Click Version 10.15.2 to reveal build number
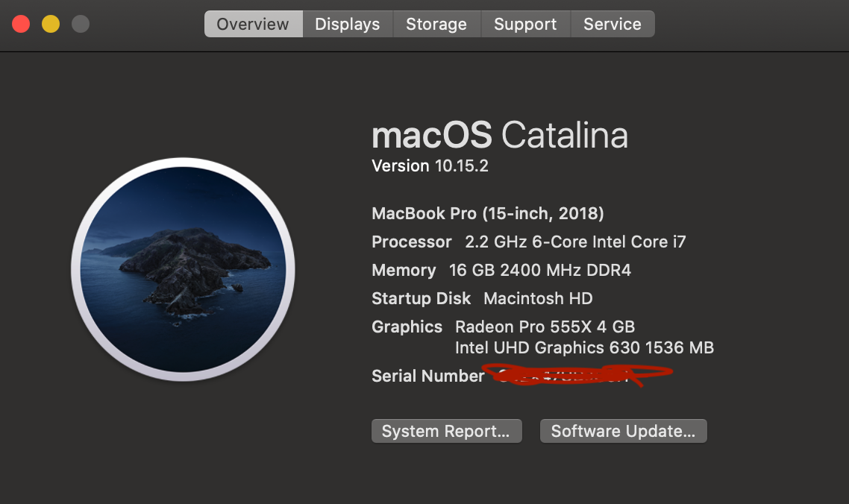This screenshot has height=504, width=849. tap(430, 166)
